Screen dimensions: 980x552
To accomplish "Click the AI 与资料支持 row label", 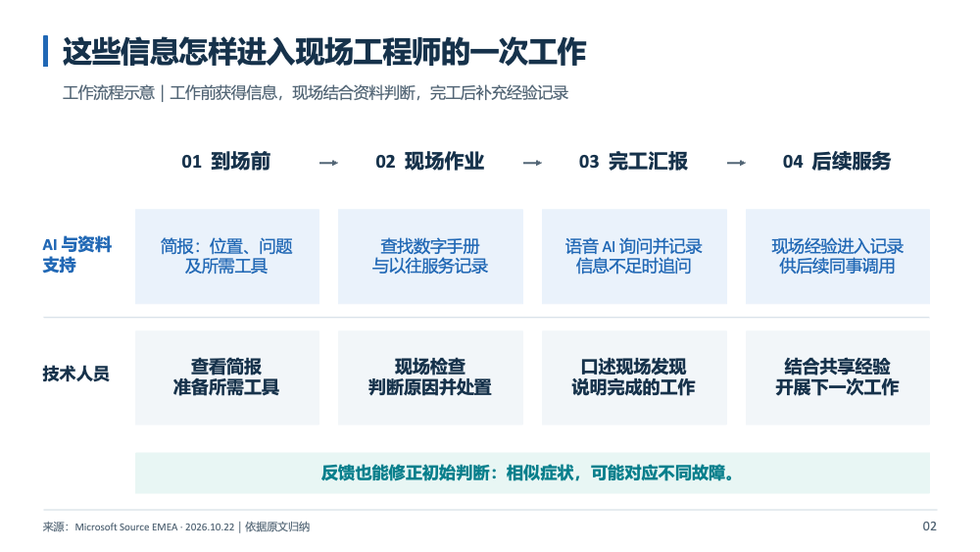I will click(76, 255).
